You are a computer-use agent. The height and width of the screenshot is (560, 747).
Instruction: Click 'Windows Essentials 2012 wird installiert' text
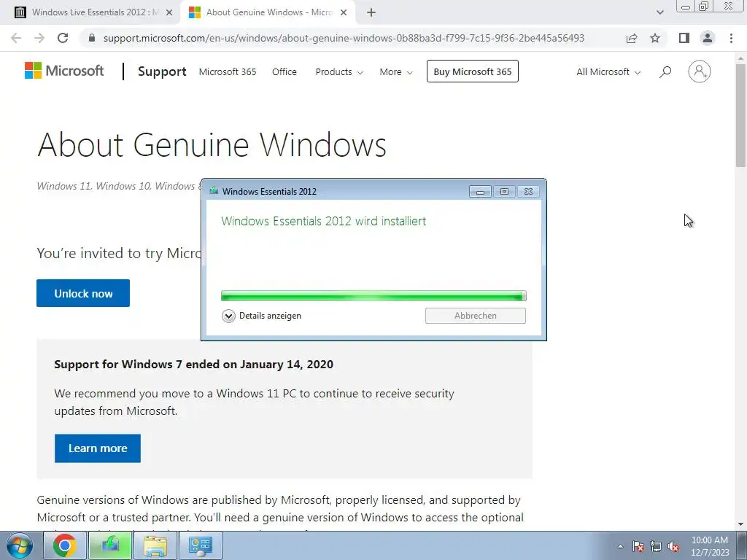(x=323, y=221)
